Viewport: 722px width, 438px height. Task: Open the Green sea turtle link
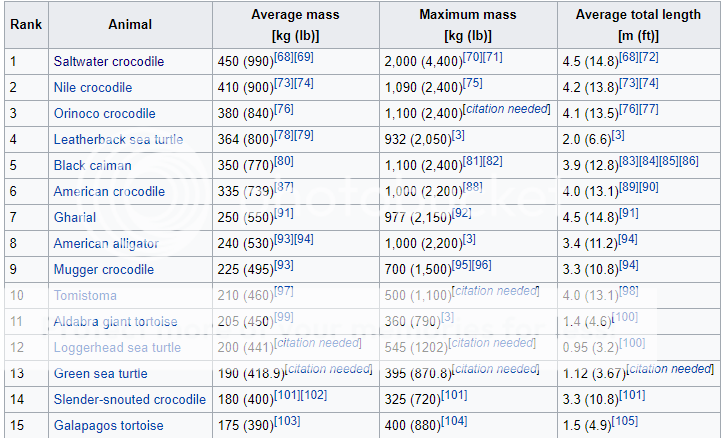[100, 373]
